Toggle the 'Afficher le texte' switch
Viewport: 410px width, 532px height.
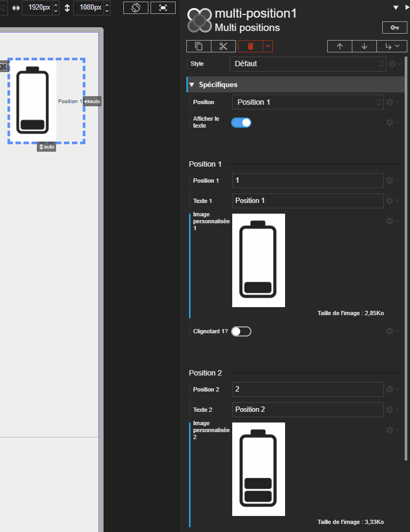tap(241, 122)
